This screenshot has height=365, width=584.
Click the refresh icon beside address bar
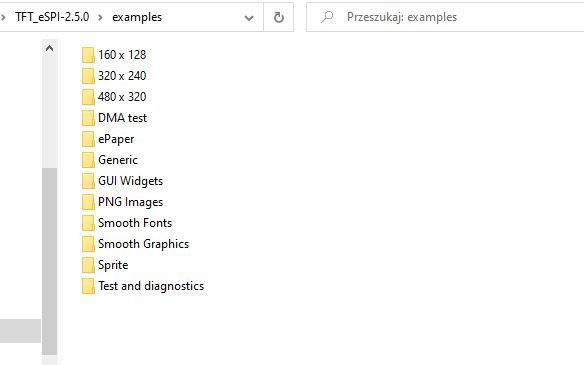[279, 17]
